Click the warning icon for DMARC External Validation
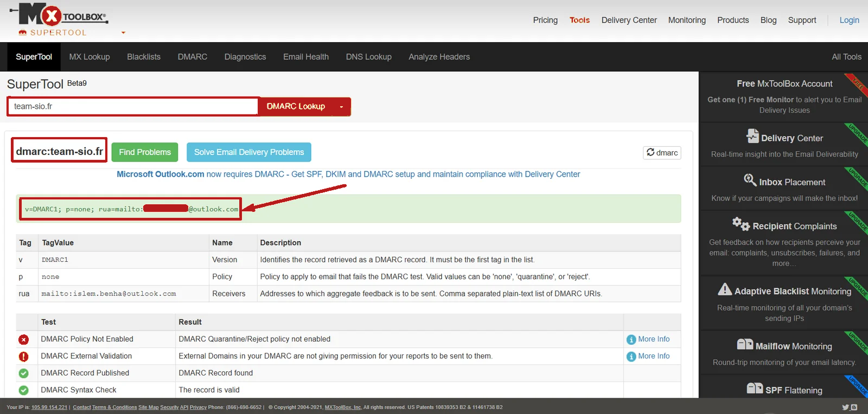The width and height of the screenshot is (868, 414). (23, 357)
